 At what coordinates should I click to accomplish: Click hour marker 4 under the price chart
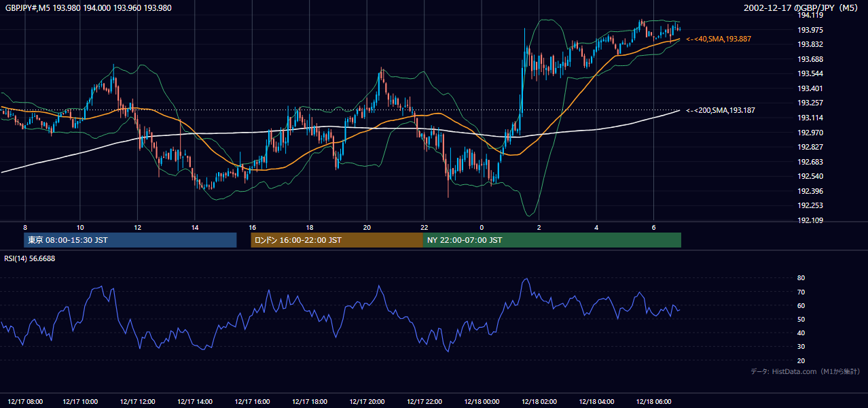596,227
